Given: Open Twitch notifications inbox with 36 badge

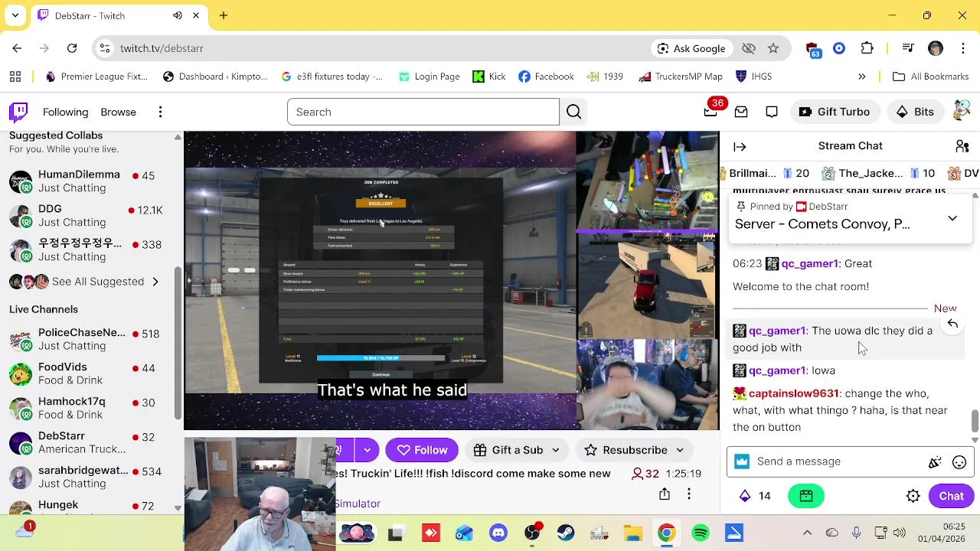Looking at the screenshot, I should point(710,112).
